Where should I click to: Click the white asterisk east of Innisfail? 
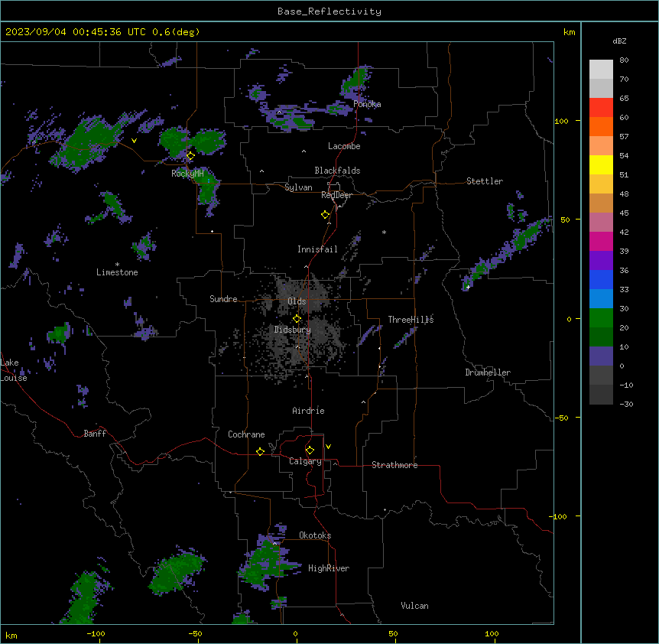pyautogui.click(x=384, y=232)
